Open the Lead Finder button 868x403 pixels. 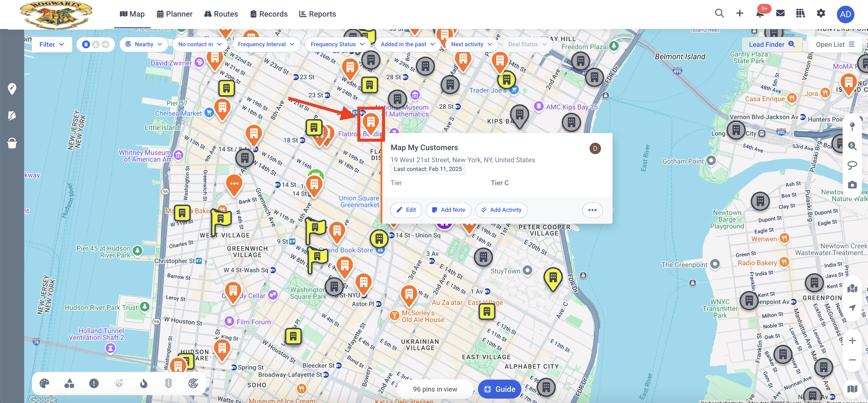click(772, 44)
